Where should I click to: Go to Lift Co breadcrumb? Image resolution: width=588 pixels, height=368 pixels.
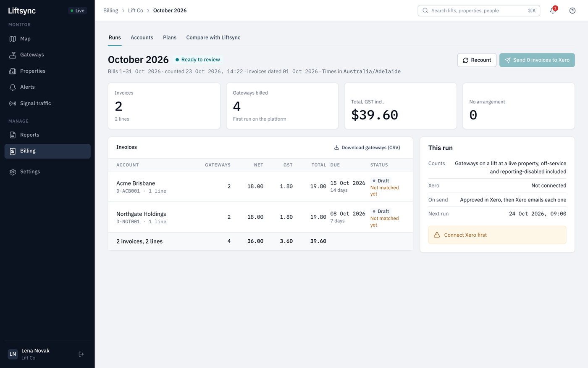pyautogui.click(x=136, y=11)
